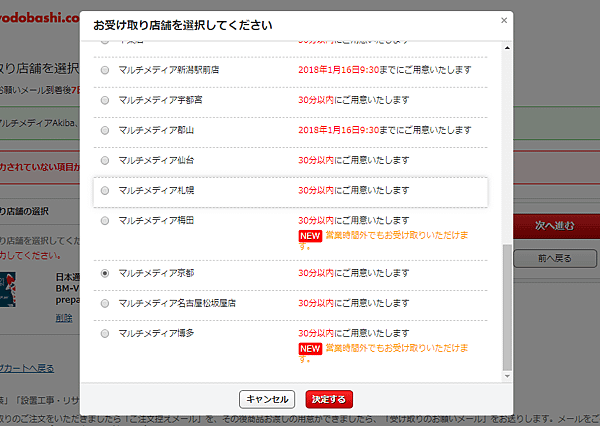Select マルチメディア仙台 radio button

(105, 160)
